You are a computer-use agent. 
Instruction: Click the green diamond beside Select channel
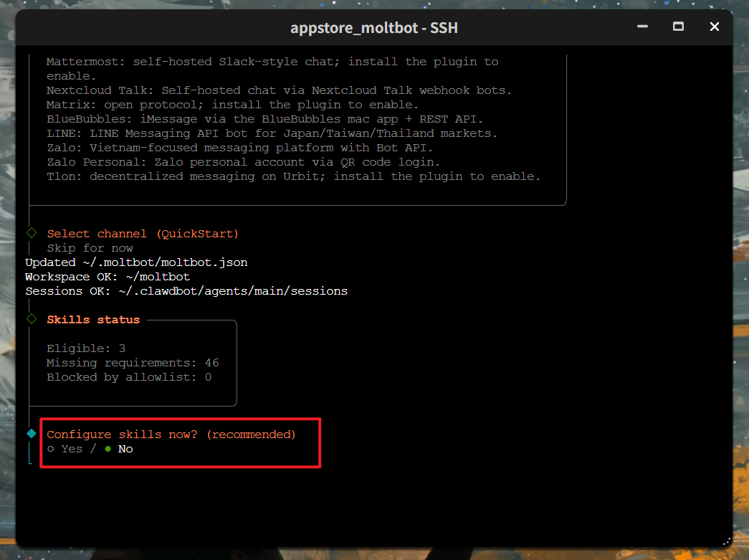coord(32,233)
